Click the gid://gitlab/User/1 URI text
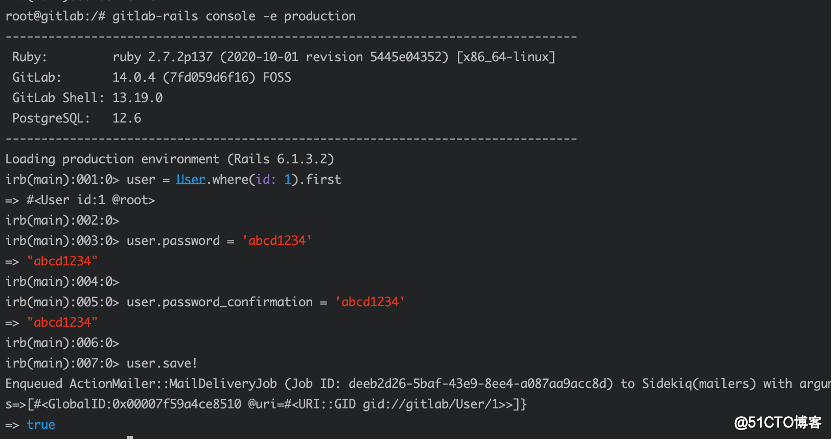832x440 pixels. tap(430, 404)
